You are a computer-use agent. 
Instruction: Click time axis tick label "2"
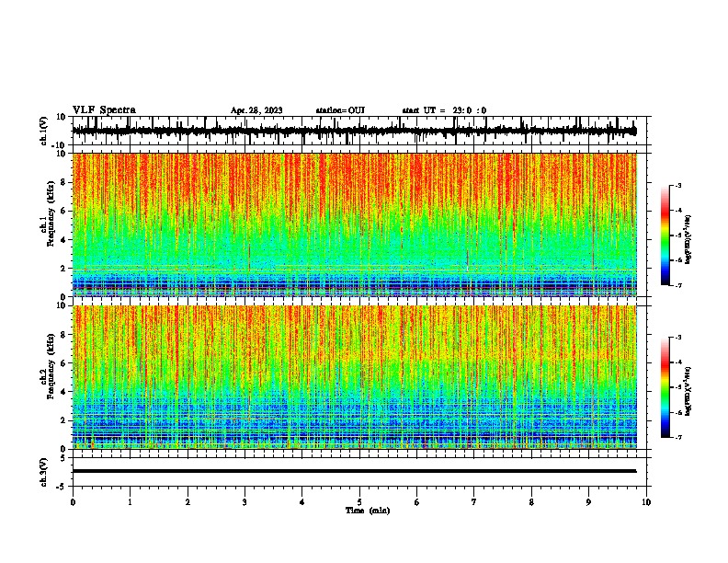188,502
